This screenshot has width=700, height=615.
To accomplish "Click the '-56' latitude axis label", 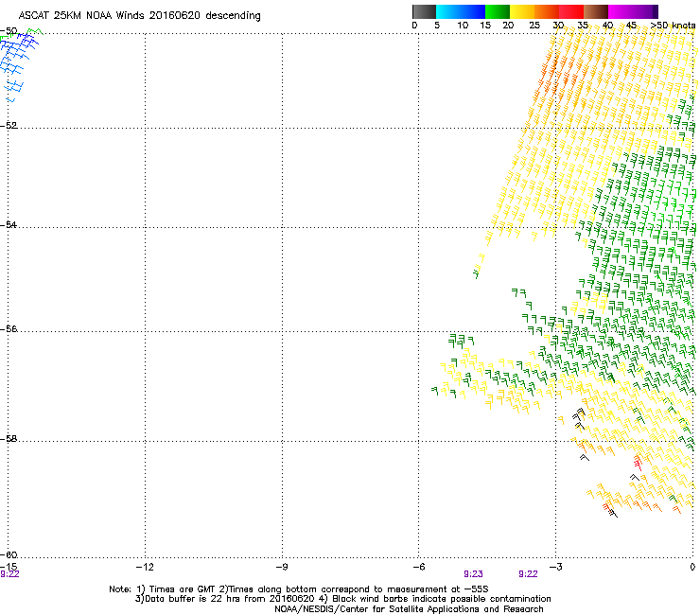I will click(x=9, y=329).
